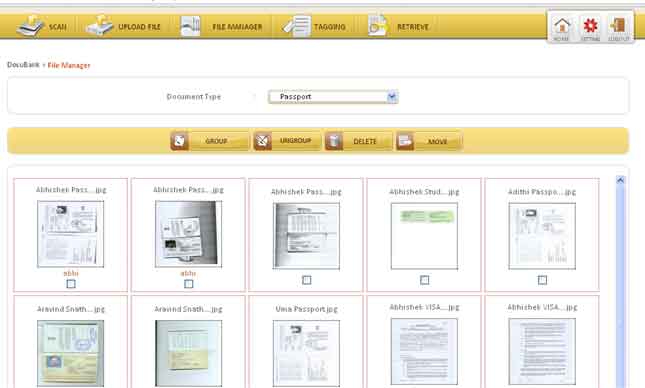Open the SCAN menu label

coord(58,27)
